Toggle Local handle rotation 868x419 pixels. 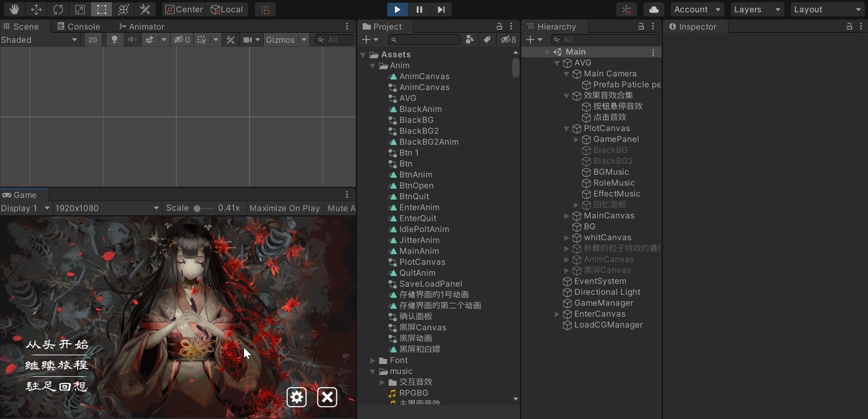pos(227,9)
